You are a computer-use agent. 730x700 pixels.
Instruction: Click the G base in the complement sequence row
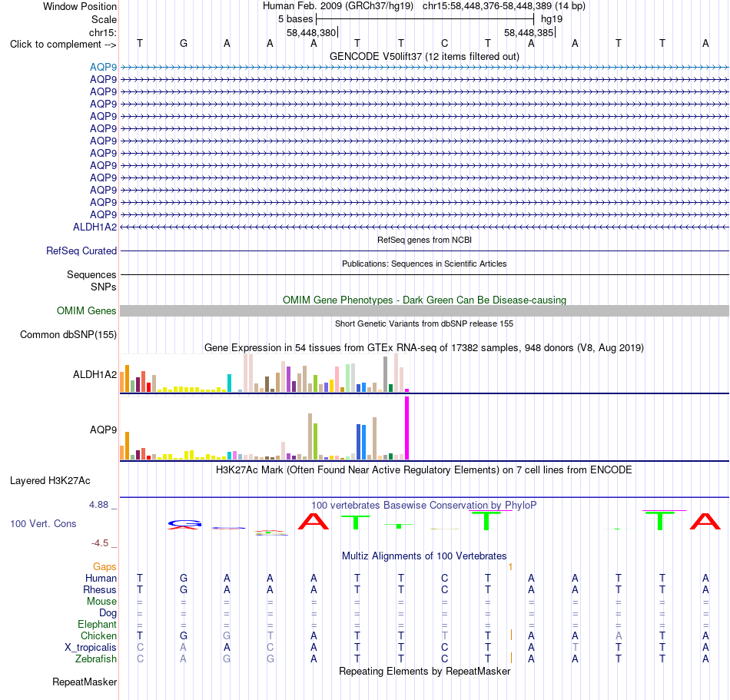click(x=184, y=43)
